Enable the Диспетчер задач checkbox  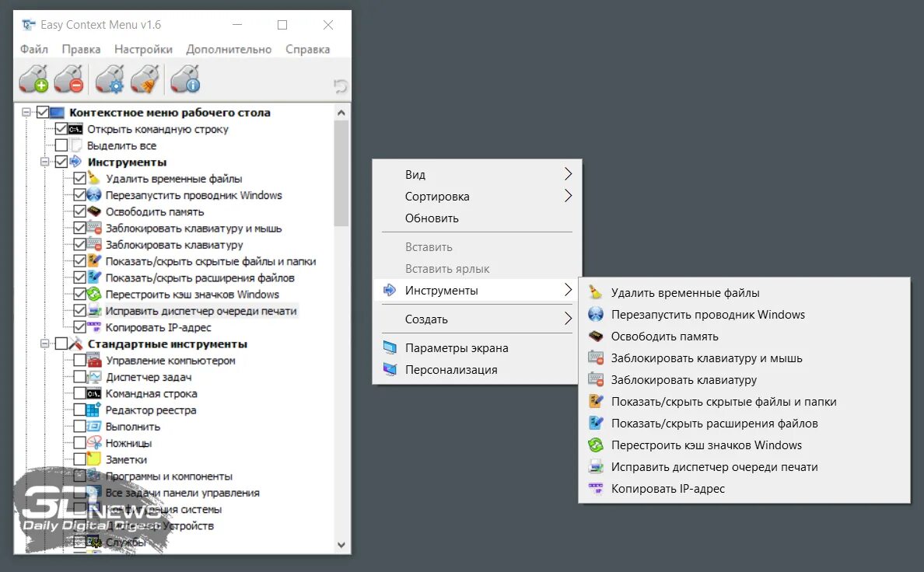(x=79, y=376)
